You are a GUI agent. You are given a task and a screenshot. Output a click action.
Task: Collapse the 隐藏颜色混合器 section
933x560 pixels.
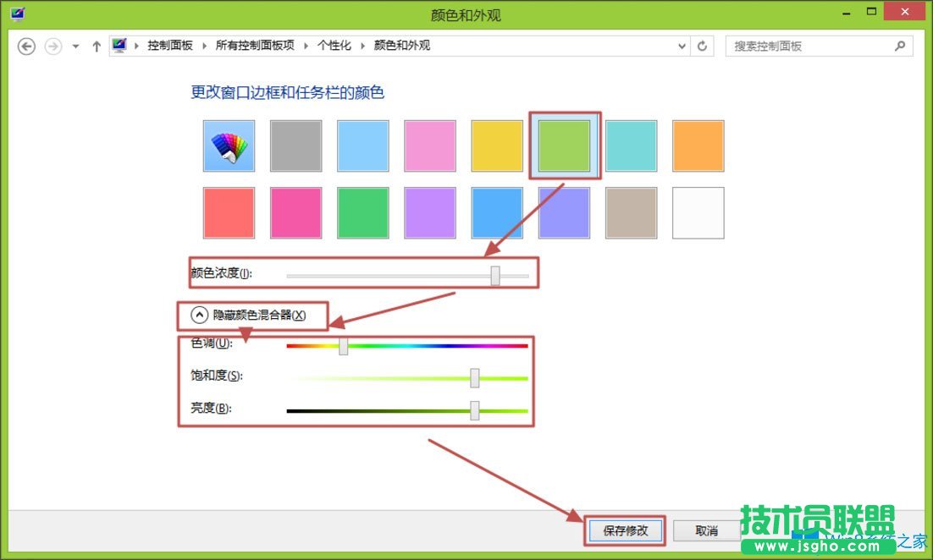(x=198, y=314)
